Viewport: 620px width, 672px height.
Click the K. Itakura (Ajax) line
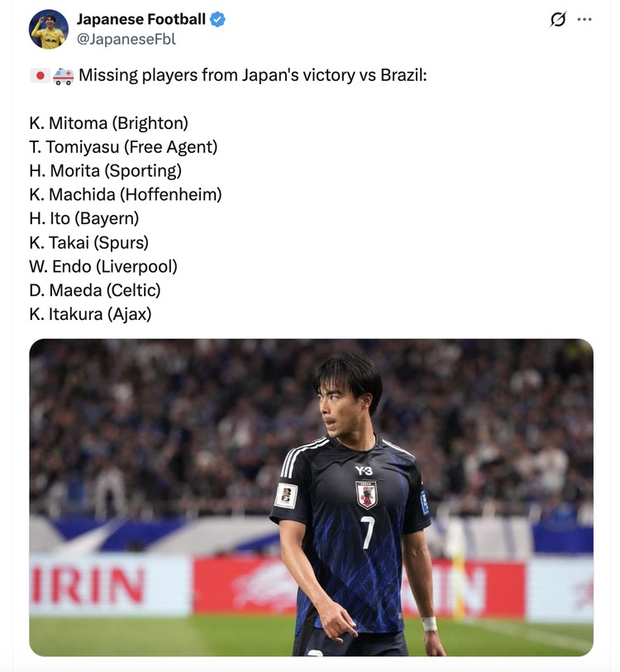[x=90, y=314]
